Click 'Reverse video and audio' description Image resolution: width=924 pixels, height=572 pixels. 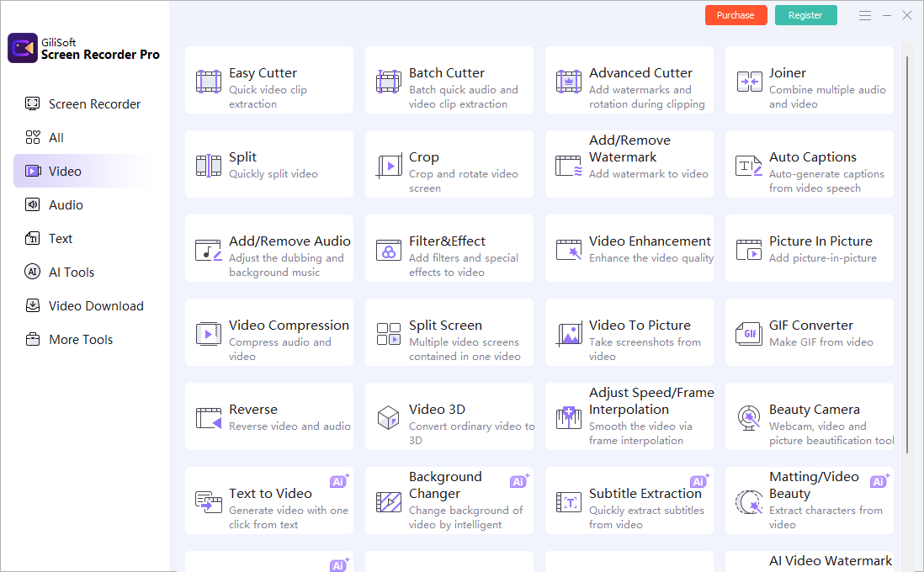point(289,426)
